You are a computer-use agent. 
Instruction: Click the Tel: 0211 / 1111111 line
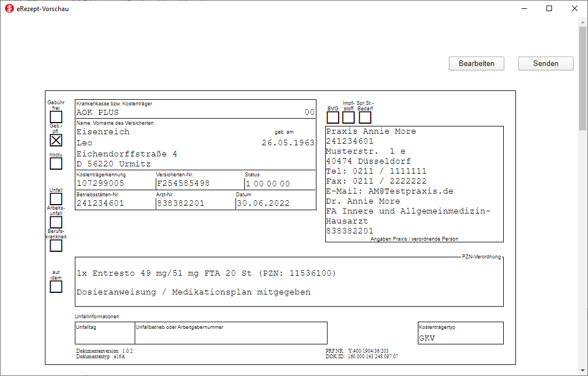376,171
